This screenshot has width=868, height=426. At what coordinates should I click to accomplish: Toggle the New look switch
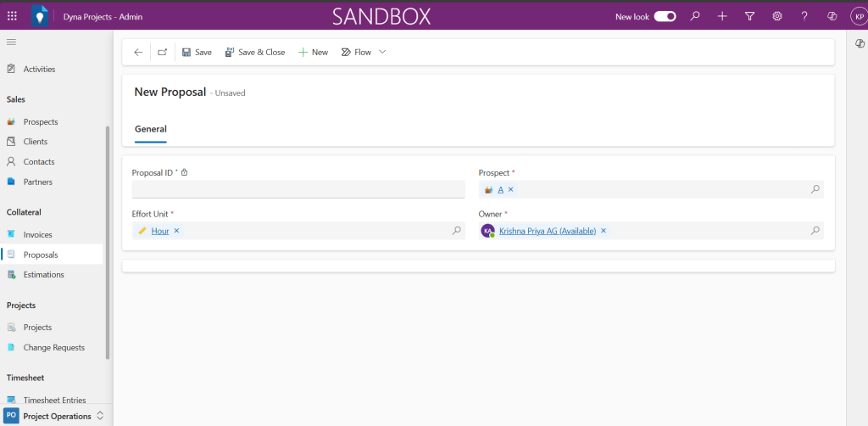point(665,16)
